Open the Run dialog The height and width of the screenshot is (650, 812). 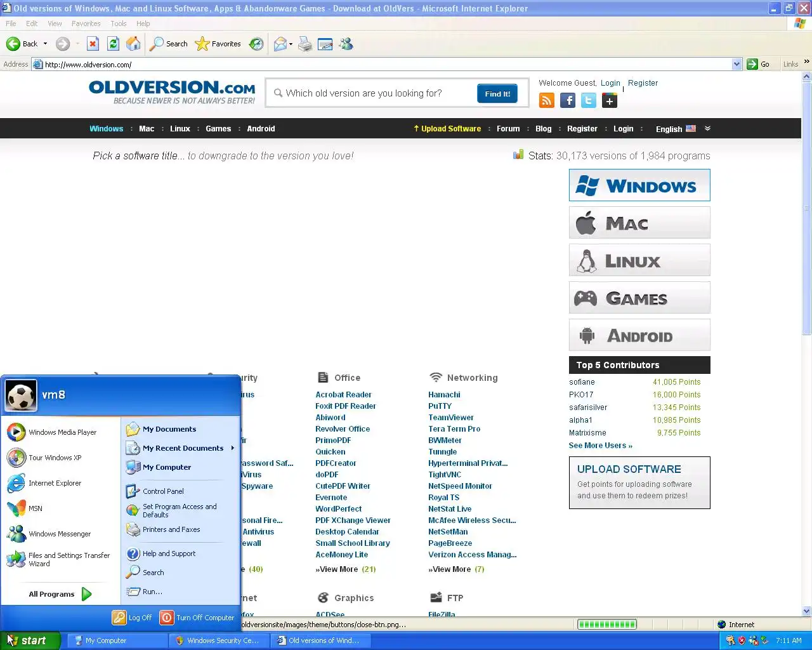tap(180, 592)
